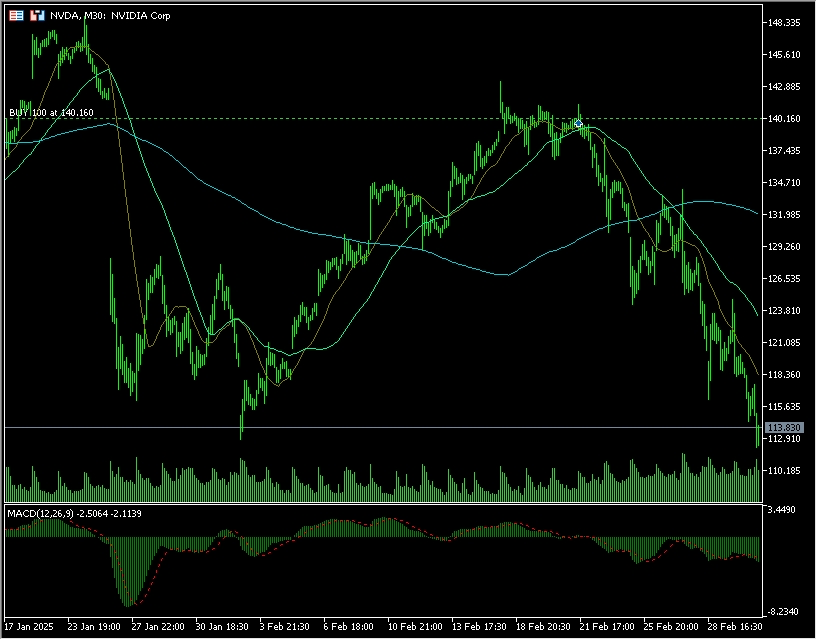817x640 pixels.
Task: Click the 142.885 price scale label
Action: pyautogui.click(x=784, y=87)
